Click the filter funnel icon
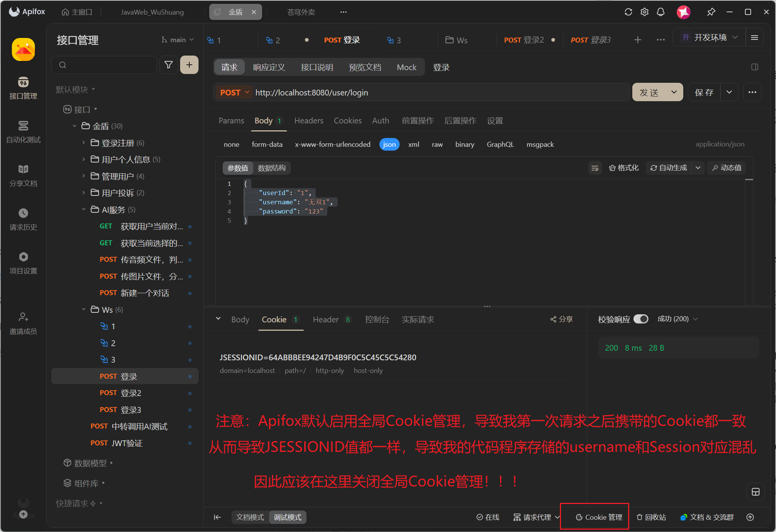 coord(168,65)
